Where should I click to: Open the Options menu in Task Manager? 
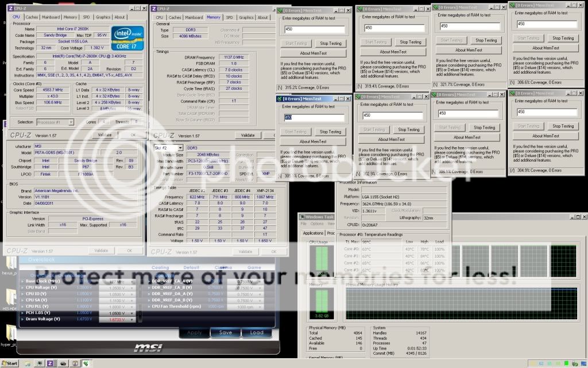(318, 224)
